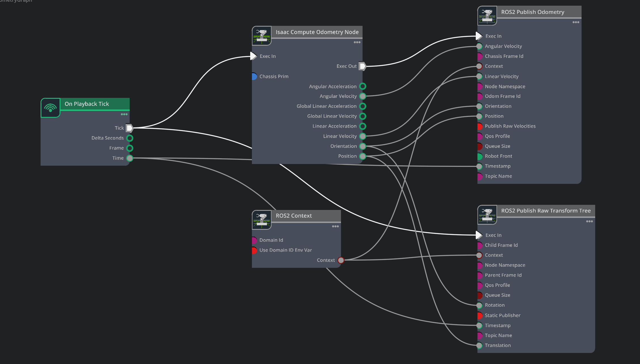Click the Time output pin
This screenshot has height=364, width=640.
(130, 158)
